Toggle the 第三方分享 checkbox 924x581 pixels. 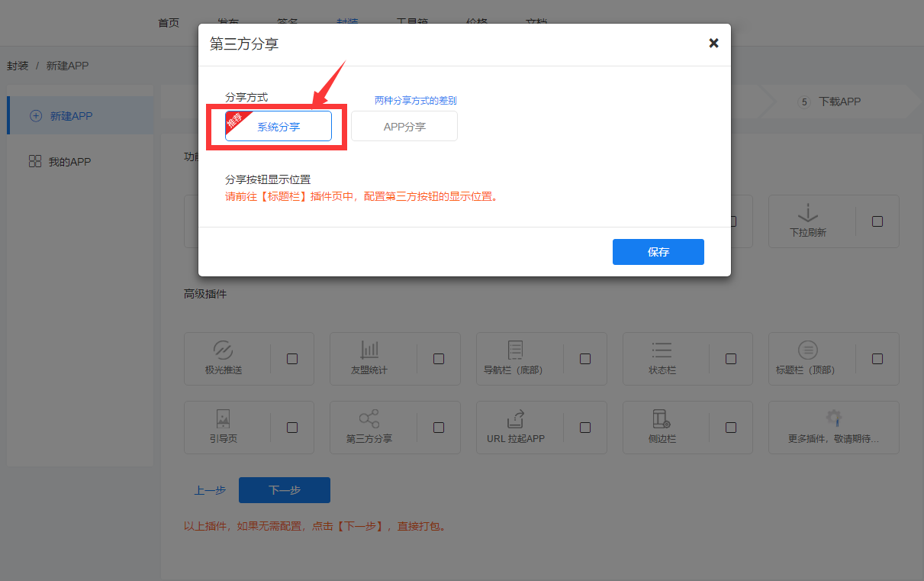pyautogui.click(x=439, y=428)
